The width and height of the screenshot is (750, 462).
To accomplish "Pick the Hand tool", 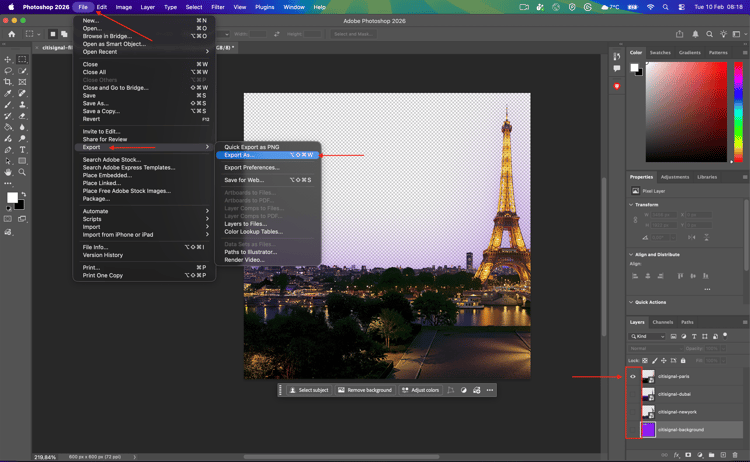I will tap(8, 172).
